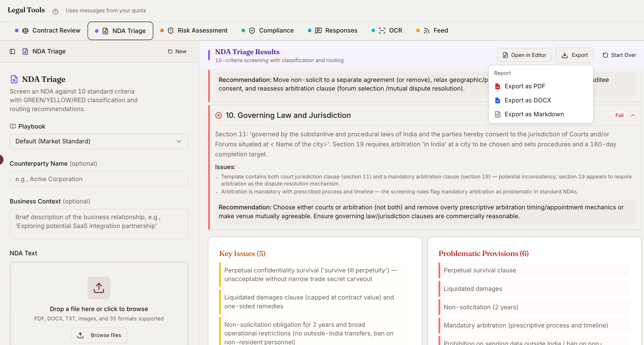Click the NDA Text label
Screen dimensions: 644x345
23,253
